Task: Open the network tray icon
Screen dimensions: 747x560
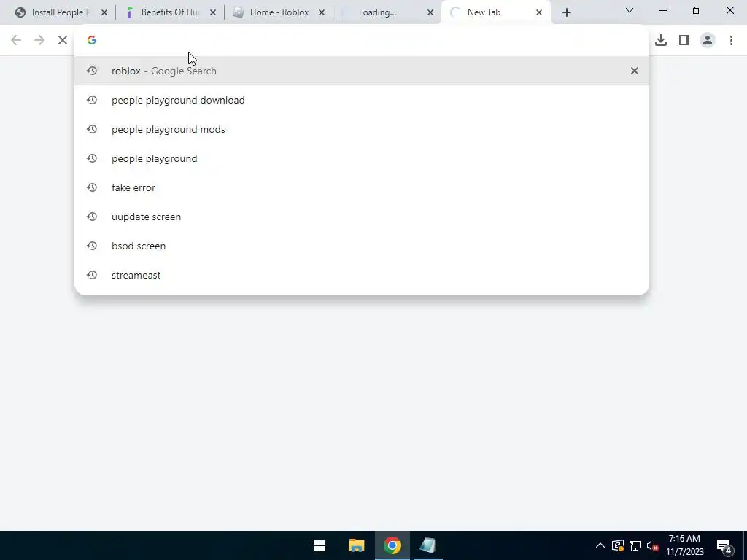Action: 635,545
